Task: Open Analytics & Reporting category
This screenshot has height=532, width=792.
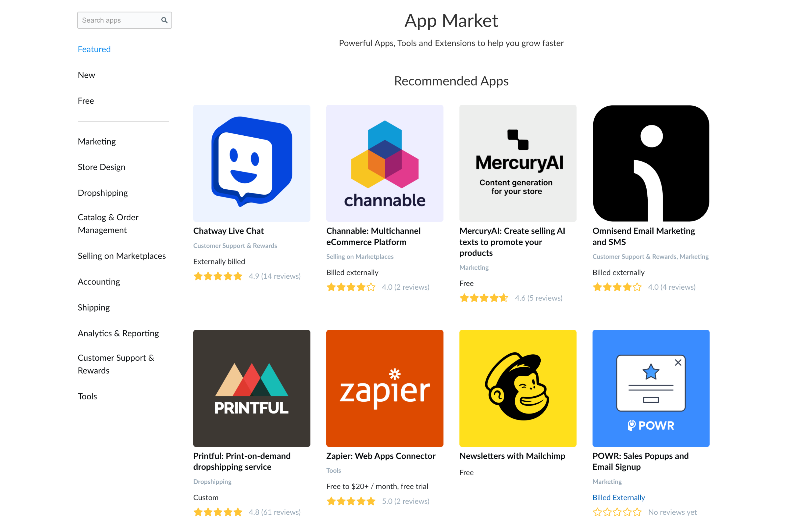Action: coord(118,333)
